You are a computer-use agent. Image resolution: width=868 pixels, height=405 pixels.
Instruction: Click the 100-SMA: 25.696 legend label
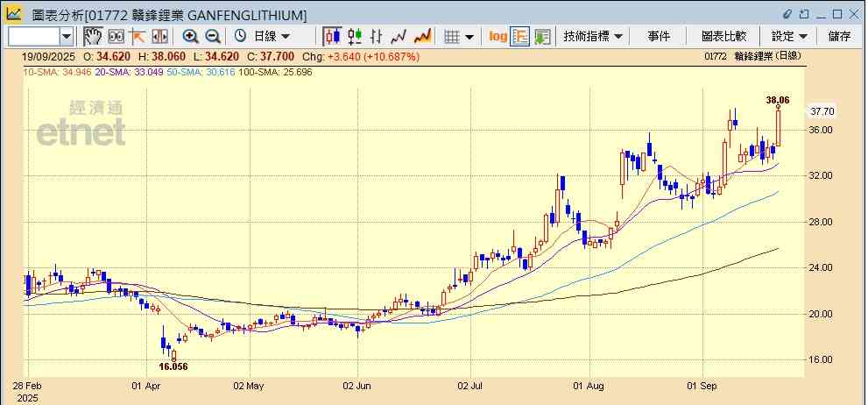(x=275, y=72)
